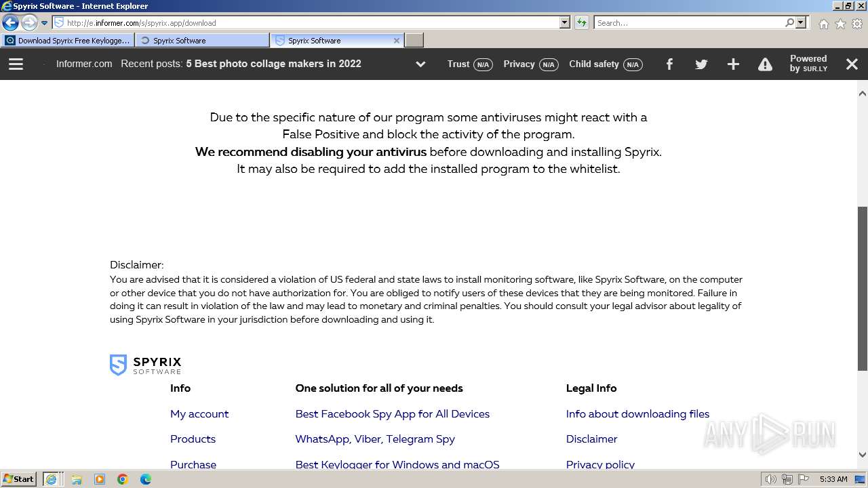Open browser Home icon
Image resolution: width=868 pixels, height=488 pixels.
pos(823,24)
